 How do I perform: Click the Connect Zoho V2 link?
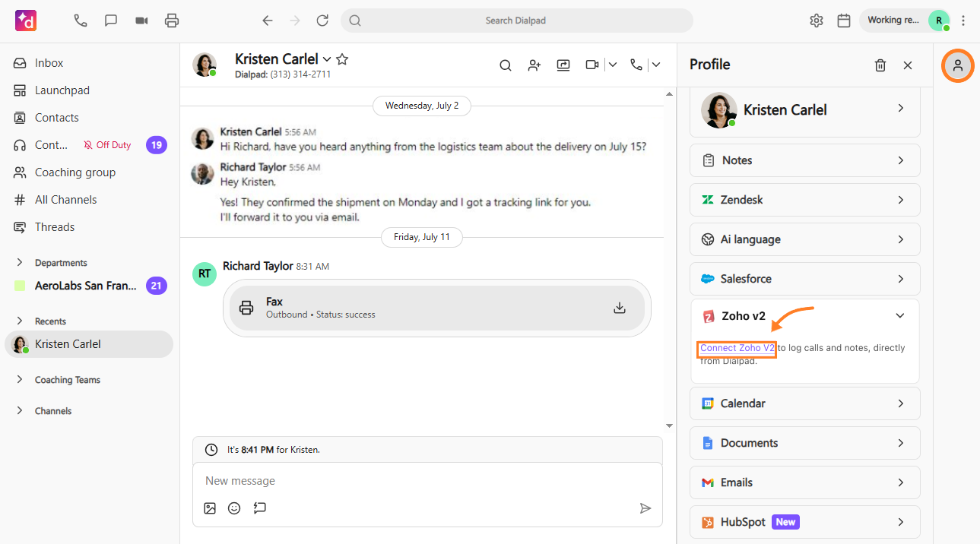click(x=737, y=348)
